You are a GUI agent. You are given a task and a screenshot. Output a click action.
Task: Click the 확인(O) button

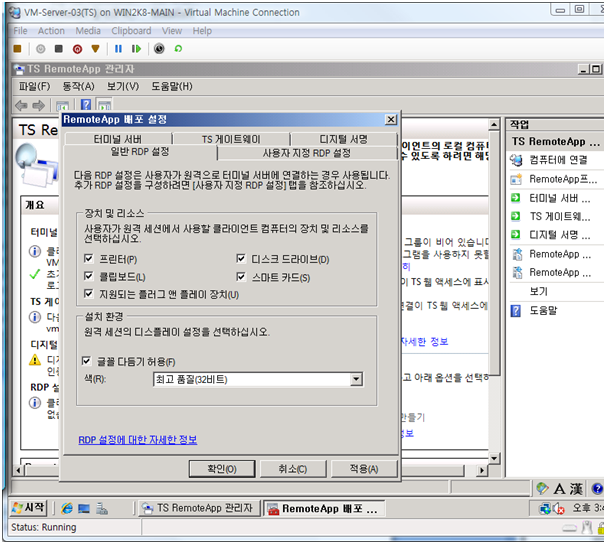[222, 469]
